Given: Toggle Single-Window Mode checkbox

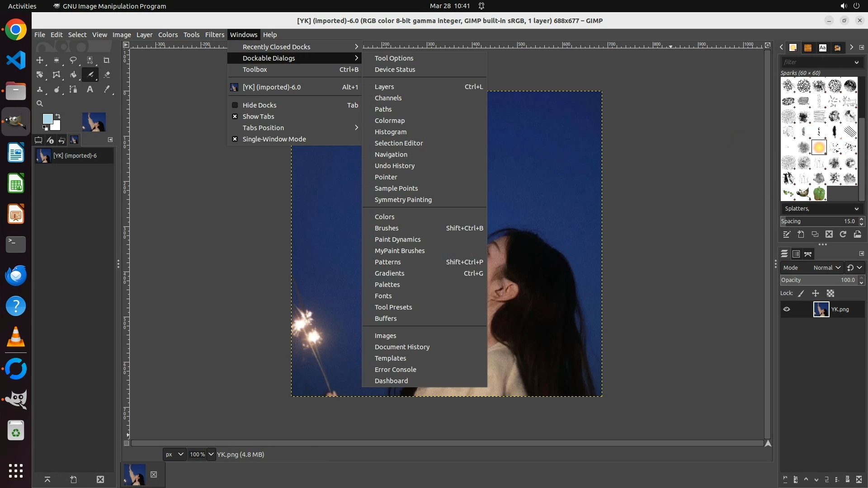Looking at the screenshot, I should click(274, 139).
